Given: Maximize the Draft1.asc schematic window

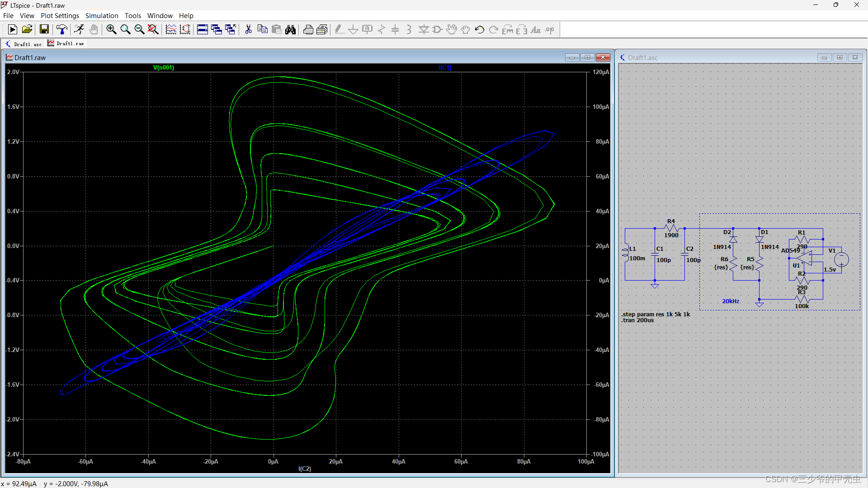Looking at the screenshot, I should click(840, 57).
